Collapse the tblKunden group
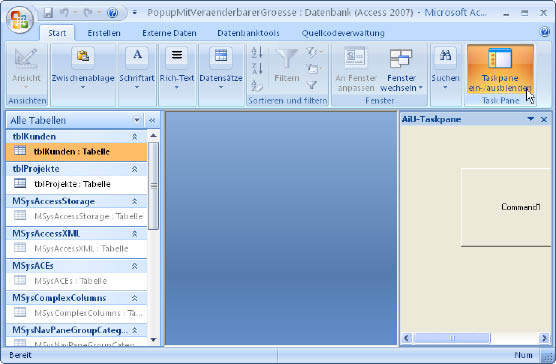The height and width of the screenshot is (364, 556). click(135, 137)
